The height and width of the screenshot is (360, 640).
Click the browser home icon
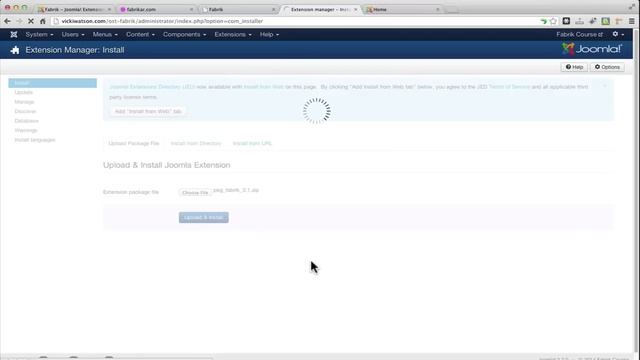[x=42, y=21]
